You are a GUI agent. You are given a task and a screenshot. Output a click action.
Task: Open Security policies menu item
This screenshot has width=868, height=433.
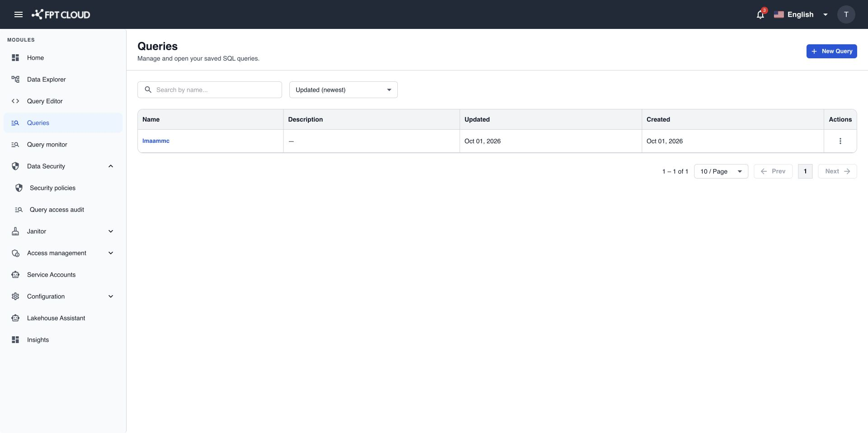click(63, 188)
